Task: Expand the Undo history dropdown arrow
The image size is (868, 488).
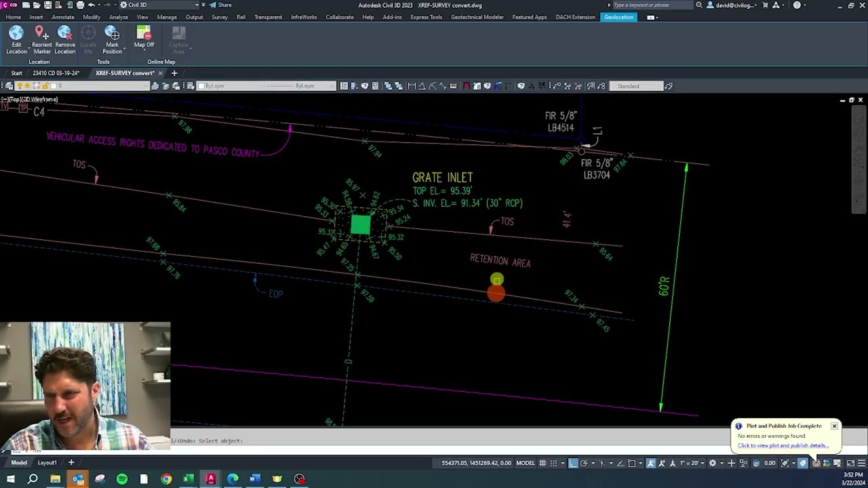Action: point(98,5)
